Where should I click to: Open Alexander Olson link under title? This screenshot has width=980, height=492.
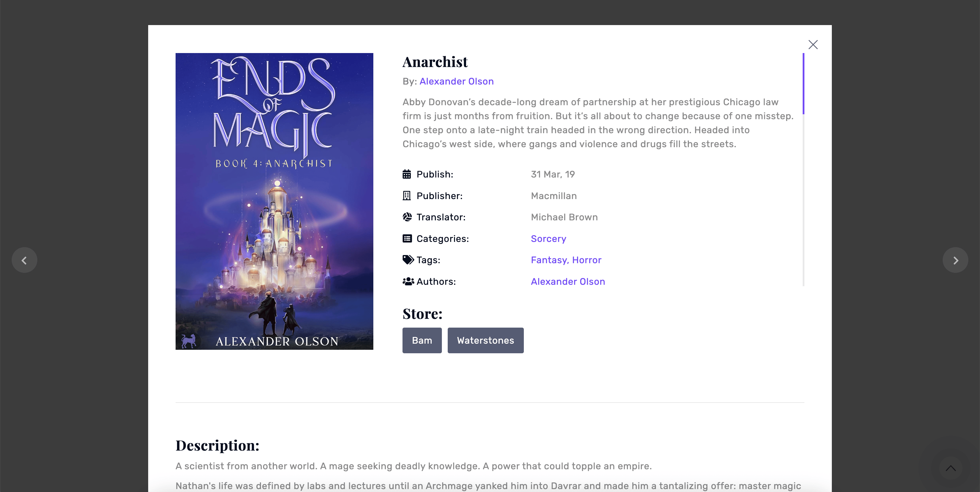click(x=456, y=81)
